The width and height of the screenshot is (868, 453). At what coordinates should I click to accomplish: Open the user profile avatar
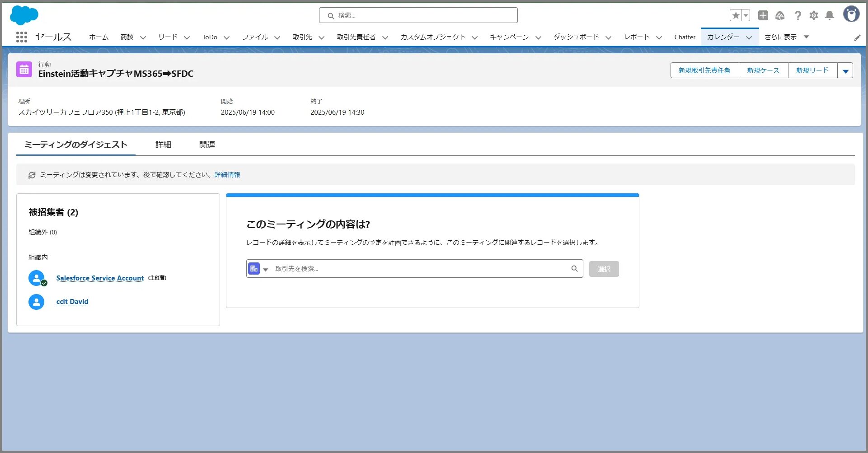(851, 14)
